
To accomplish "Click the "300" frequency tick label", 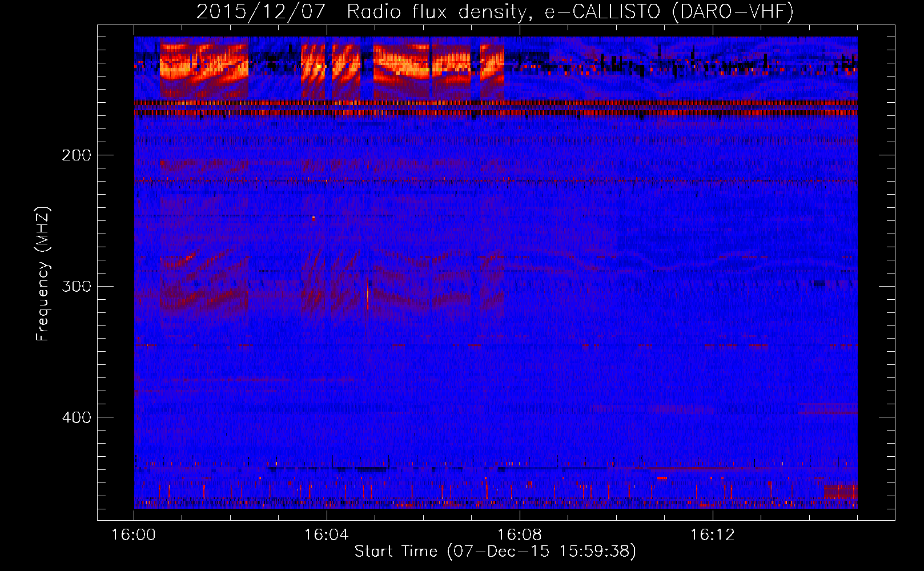I will (x=77, y=286).
